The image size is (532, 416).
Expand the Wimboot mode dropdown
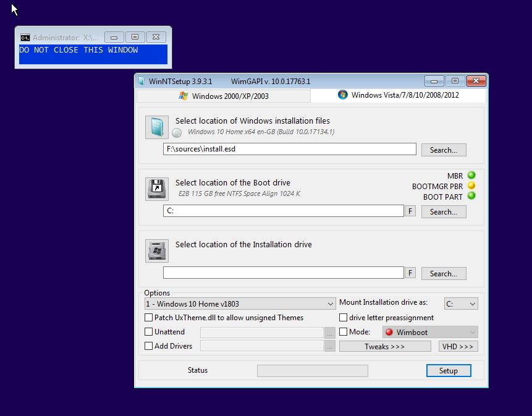pyautogui.click(x=472, y=332)
